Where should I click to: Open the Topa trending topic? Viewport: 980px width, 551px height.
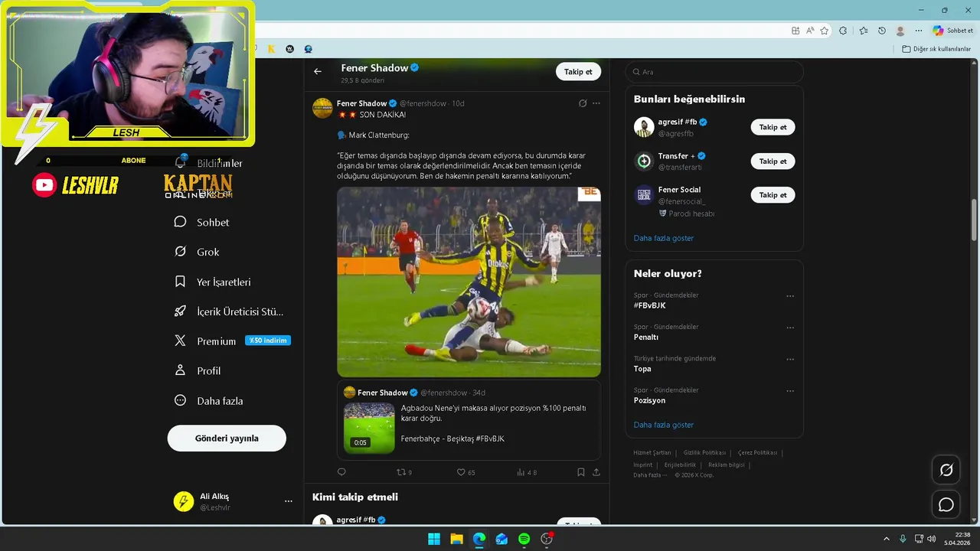[642, 369]
